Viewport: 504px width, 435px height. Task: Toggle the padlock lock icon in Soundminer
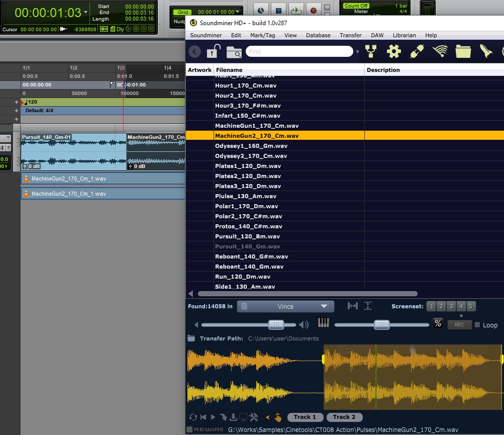point(214,51)
